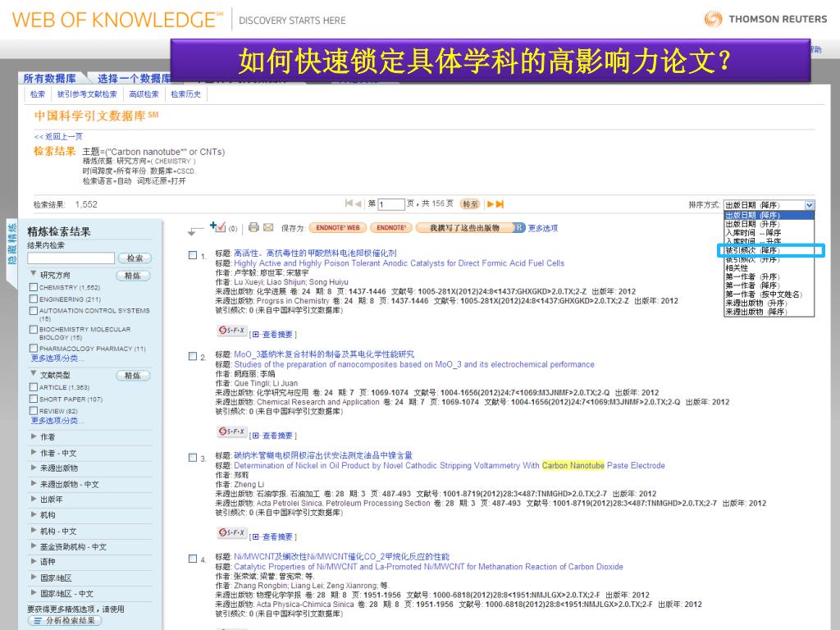Click 精炼 button beside 文献类型

(x=133, y=376)
